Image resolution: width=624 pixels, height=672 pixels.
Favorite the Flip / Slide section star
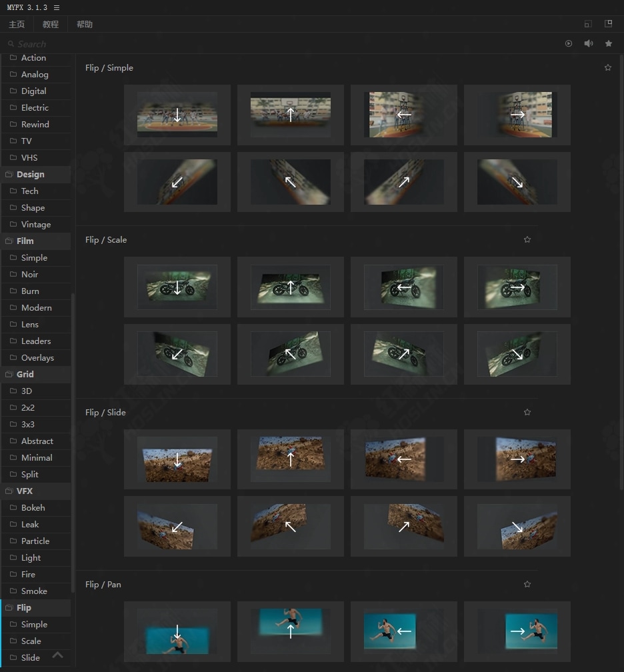coord(527,412)
